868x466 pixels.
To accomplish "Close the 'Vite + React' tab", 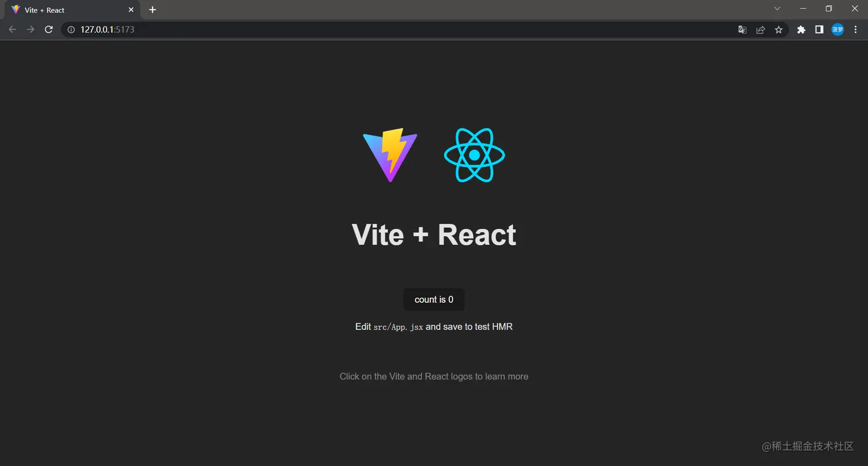I will click(131, 10).
